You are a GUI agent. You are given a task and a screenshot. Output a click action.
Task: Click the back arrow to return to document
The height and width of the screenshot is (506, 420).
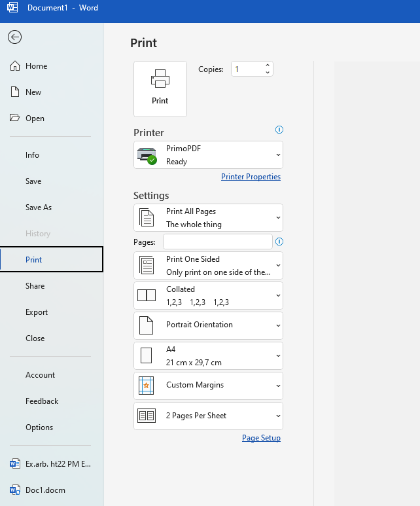[14, 37]
